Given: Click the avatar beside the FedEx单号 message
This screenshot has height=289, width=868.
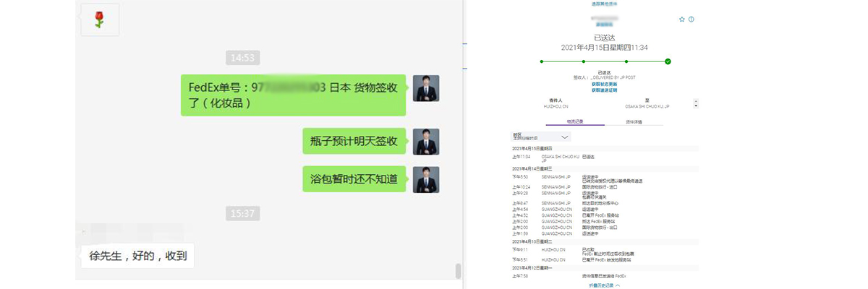Looking at the screenshot, I should pyautogui.click(x=426, y=88).
